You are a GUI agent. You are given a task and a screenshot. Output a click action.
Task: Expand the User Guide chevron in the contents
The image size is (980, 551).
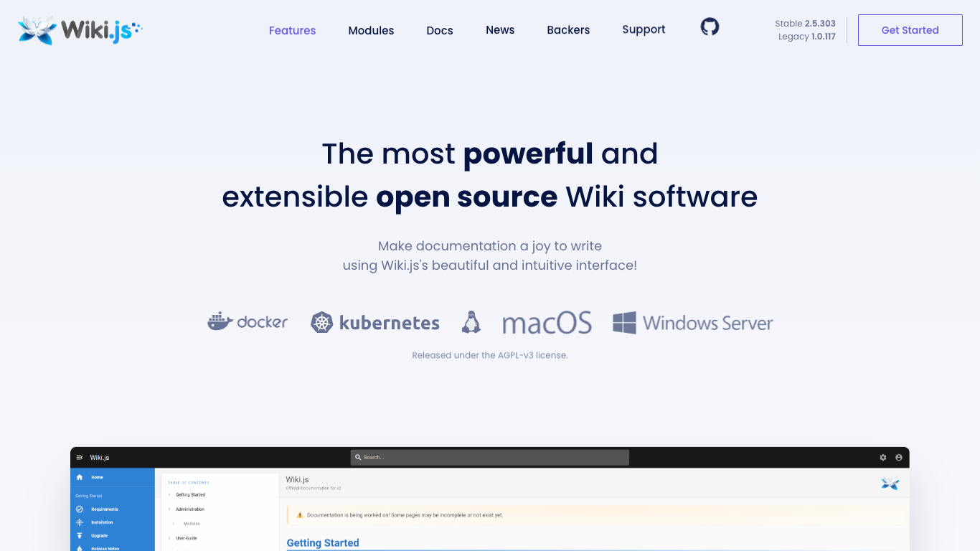[x=169, y=538]
